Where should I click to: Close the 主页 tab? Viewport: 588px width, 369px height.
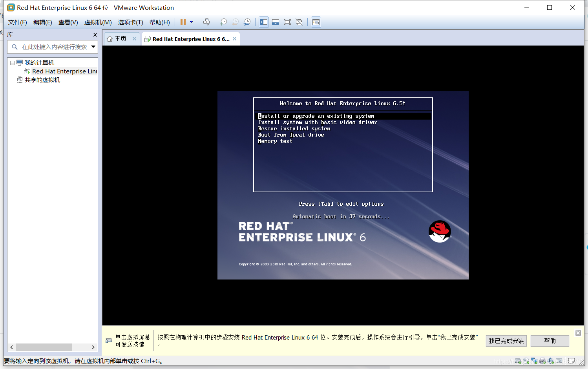tap(134, 38)
